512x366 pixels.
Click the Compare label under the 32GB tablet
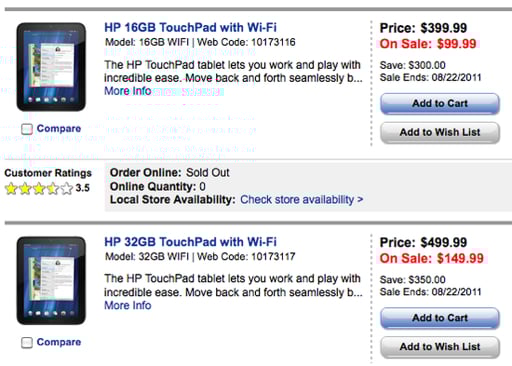[x=59, y=342]
